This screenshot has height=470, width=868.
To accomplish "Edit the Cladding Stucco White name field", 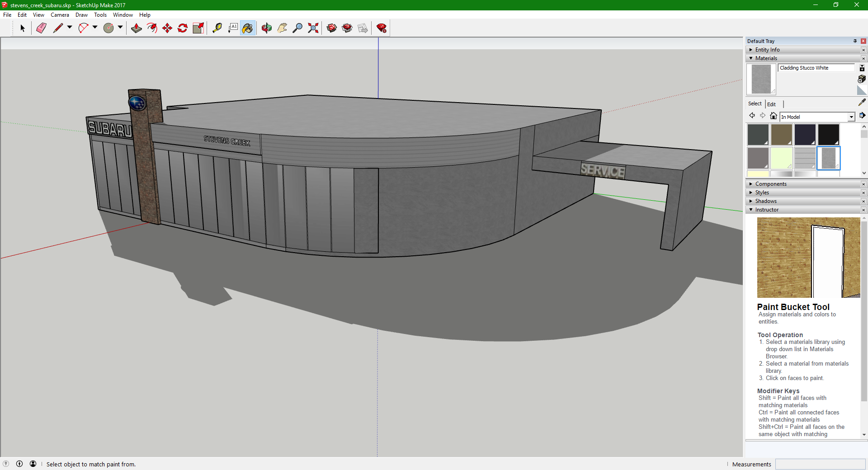I will pos(816,68).
